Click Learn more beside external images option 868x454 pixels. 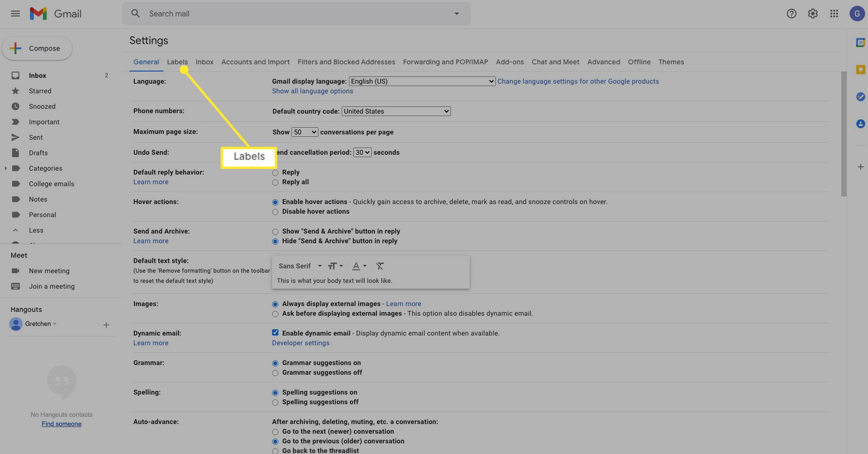pos(404,304)
